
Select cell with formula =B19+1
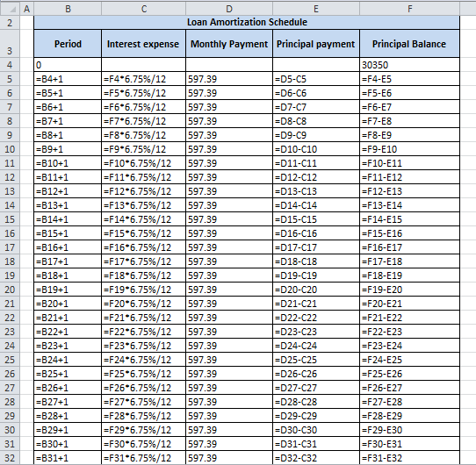click(68, 290)
